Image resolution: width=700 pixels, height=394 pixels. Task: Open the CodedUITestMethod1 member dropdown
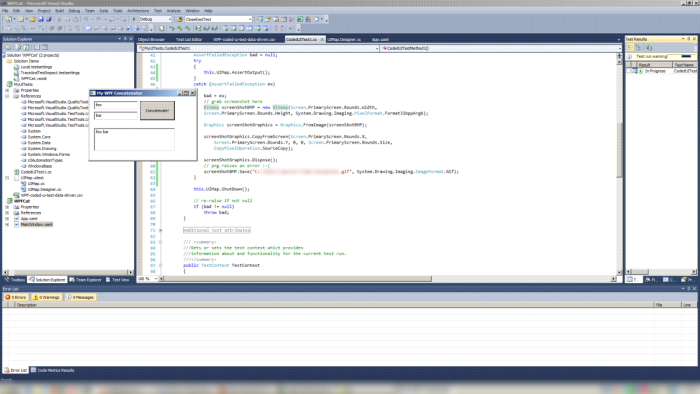[x=619, y=48]
